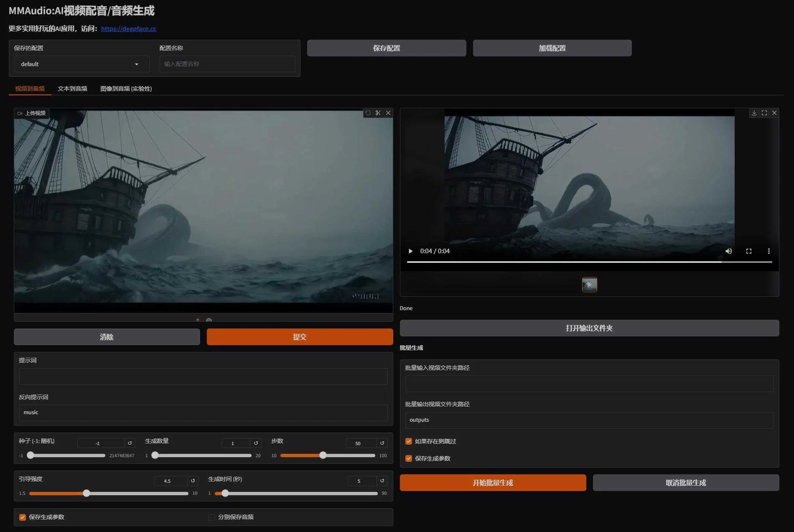Viewport: 794px width, 532px height.
Task: Open output folder via 打开输出文件夹
Action: (x=589, y=328)
